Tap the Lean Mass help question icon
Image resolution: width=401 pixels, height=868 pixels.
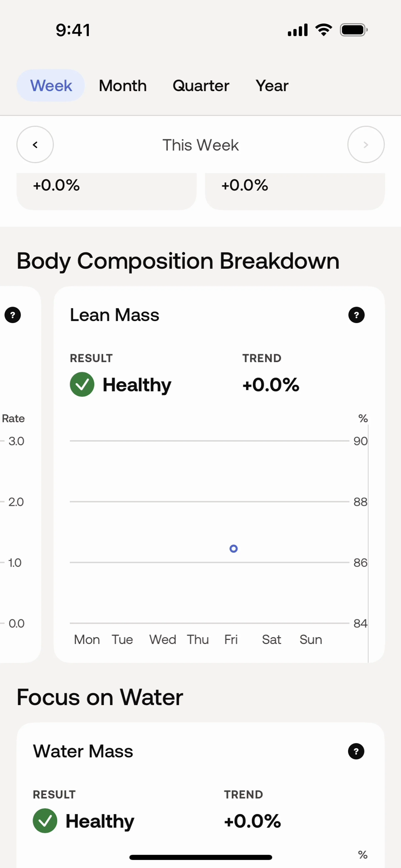click(x=356, y=315)
